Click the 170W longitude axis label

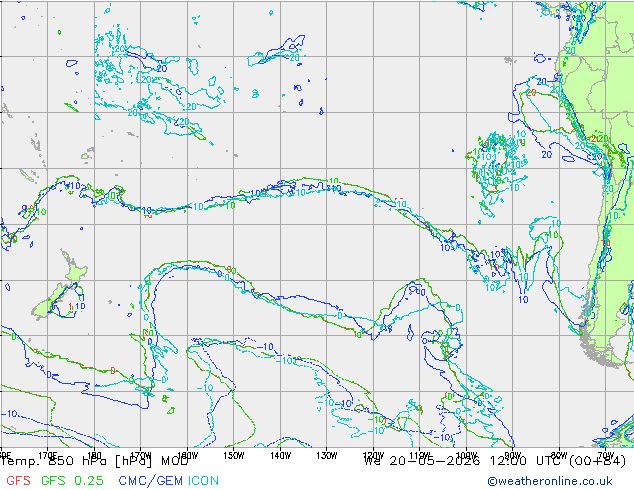pyautogui.click(x=141, y=456)
